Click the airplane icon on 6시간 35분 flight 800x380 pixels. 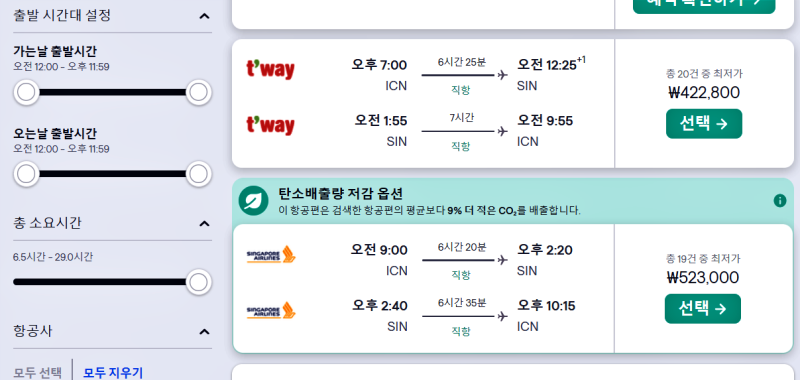click(x=503, y=316)
